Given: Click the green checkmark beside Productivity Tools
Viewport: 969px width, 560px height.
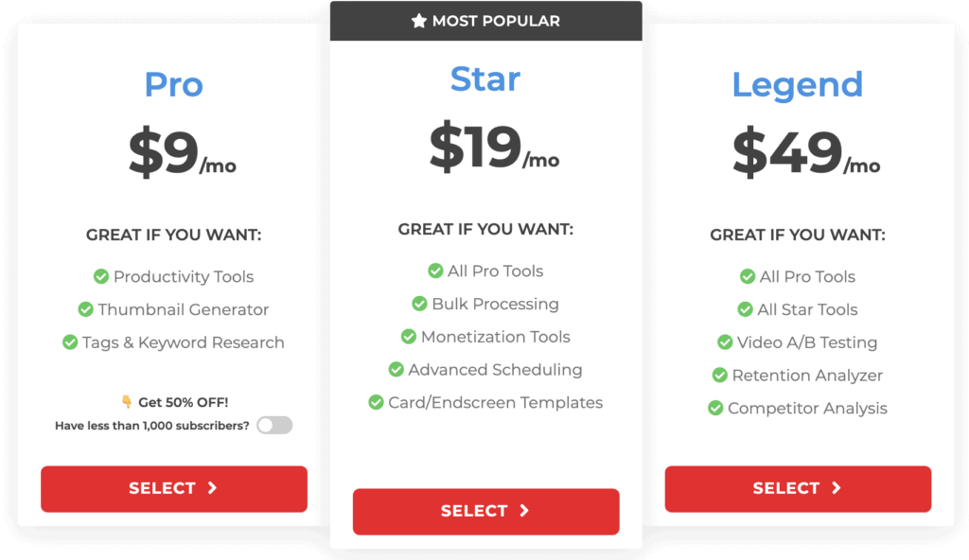Looking at the screenshot, I should click(101, 276).
